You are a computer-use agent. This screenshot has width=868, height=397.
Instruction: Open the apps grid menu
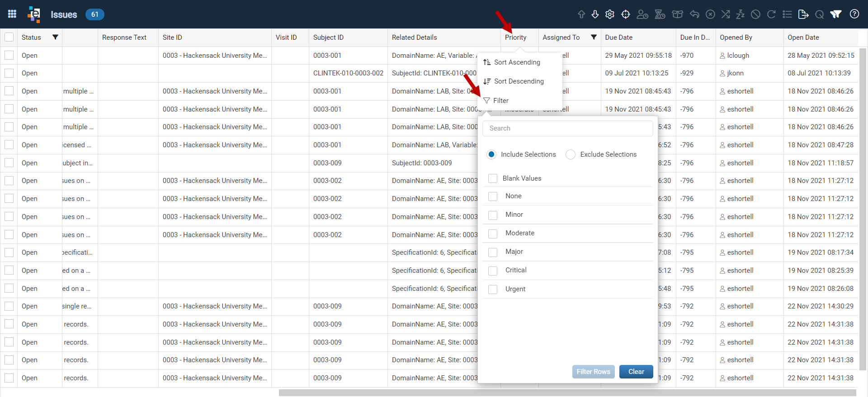coord(12,14)
